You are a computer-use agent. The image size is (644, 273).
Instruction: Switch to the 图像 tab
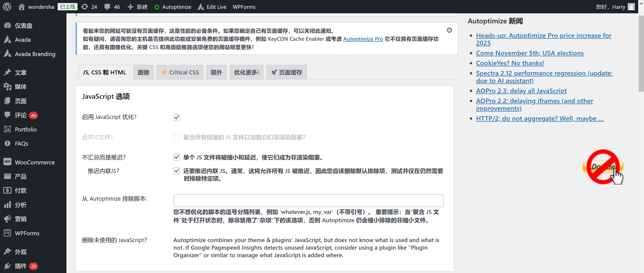pyautogui.click(x=143, y=72)
